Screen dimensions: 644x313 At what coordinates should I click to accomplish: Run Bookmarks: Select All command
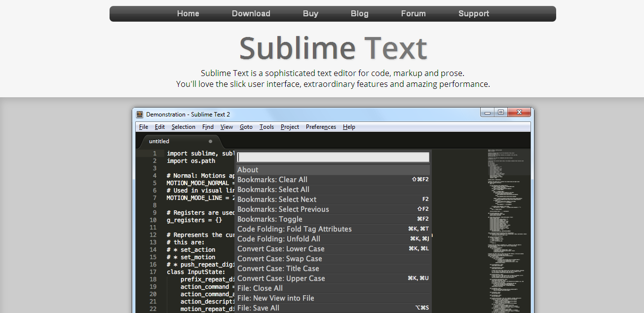coord(333,190)
